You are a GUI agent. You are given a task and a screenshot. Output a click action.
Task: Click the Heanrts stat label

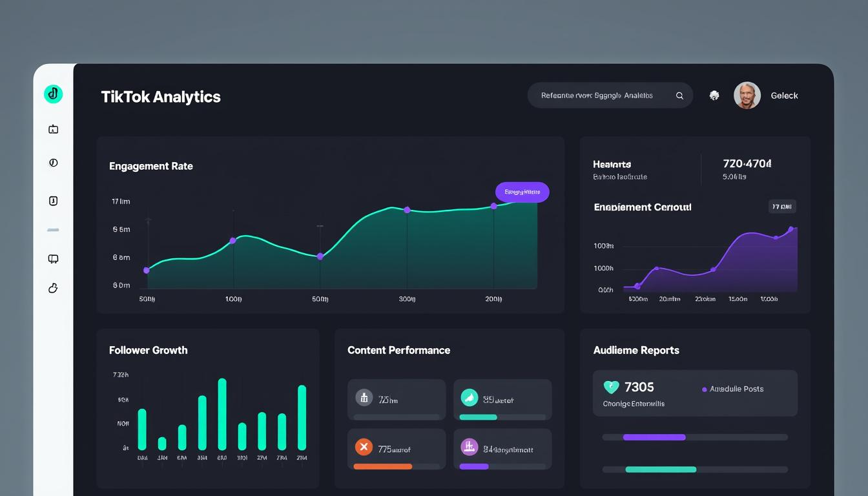click(x=612, y=164)
